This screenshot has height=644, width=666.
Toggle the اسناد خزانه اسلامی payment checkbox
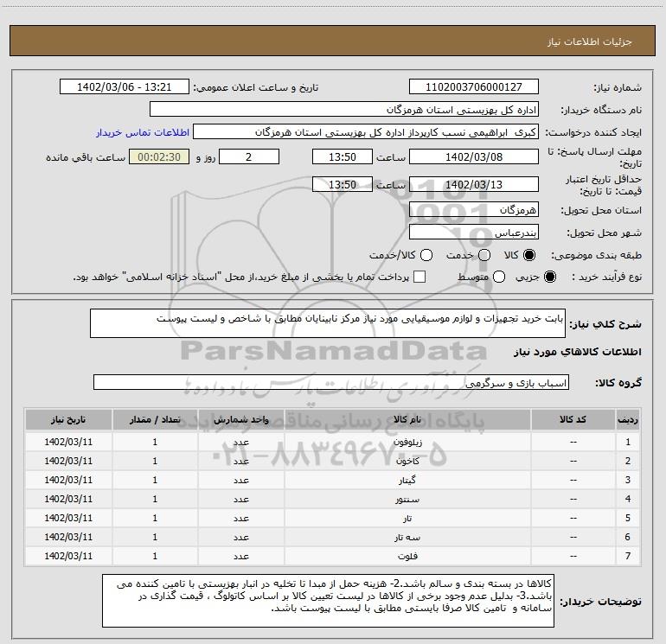pyautogui.click(x=419, y=277)
